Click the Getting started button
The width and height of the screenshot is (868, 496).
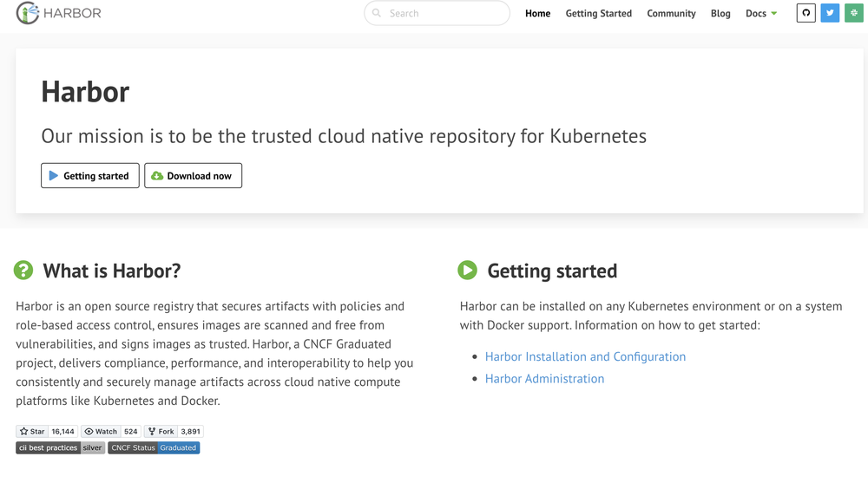[90, 175]
